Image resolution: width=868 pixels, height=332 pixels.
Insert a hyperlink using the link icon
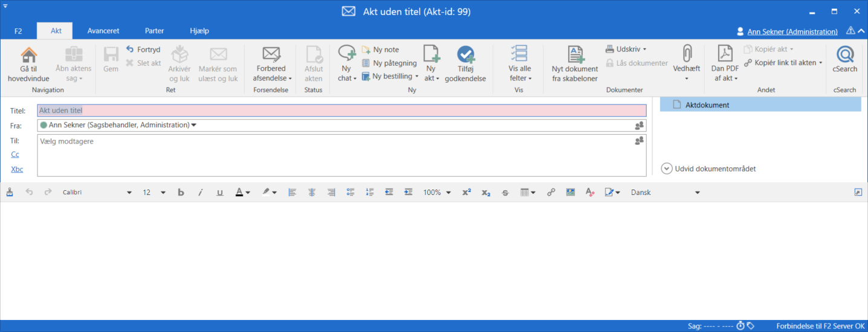point(551,193)
